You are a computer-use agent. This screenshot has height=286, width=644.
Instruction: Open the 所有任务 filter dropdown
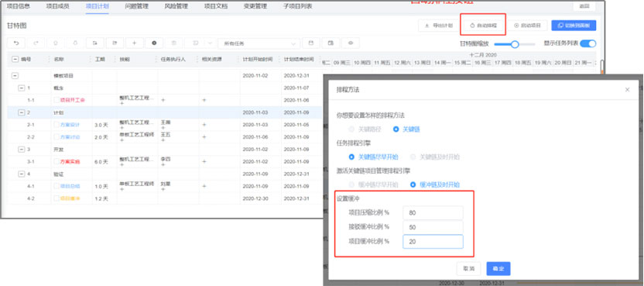pyautogui.click(x=259, y=43)
